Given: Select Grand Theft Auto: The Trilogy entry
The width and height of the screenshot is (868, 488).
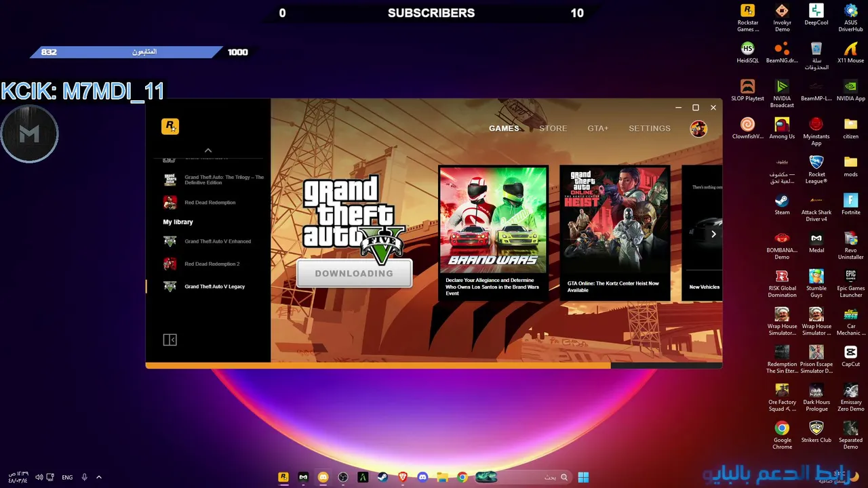Looking at the screenshot, I should coord(214,180).
